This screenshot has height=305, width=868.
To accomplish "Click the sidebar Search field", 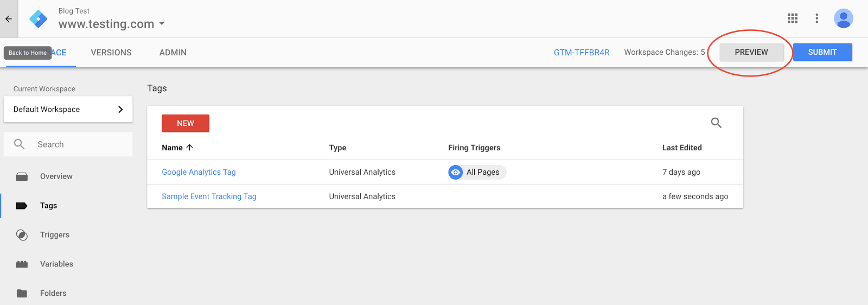I will tap(76, 144).
